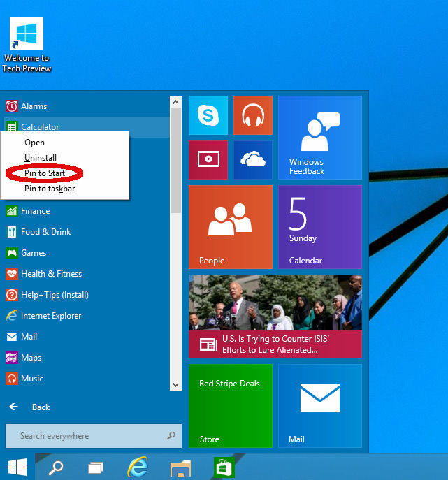Click the app list scroll down arrow
Screen dimensions: 448x480
click(175, 384)
